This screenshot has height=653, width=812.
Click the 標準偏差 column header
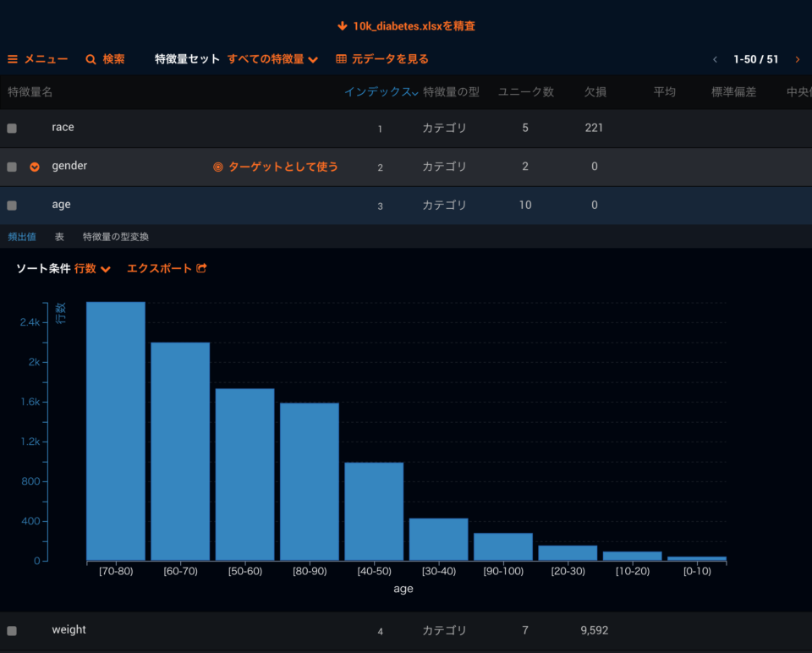click(x=733, y=92)
